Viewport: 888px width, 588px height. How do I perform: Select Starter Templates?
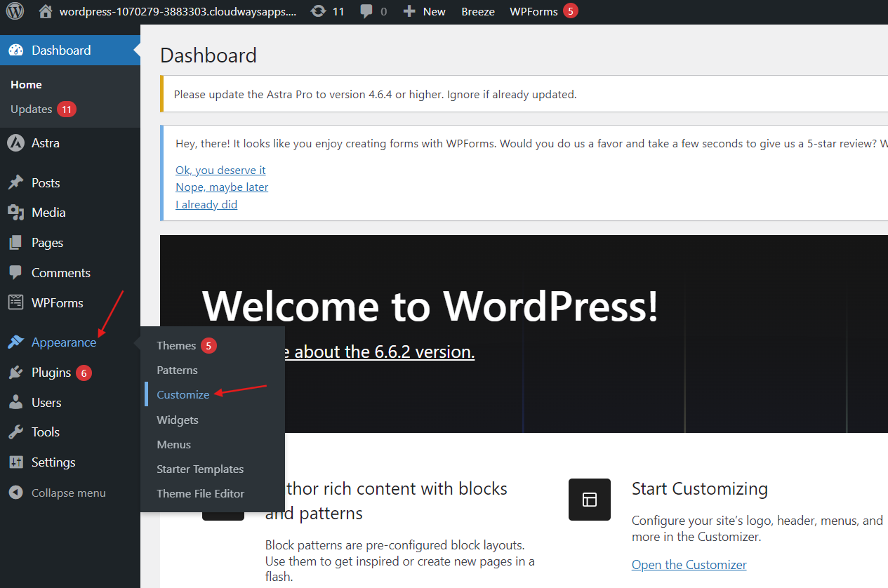click(199, 469)
